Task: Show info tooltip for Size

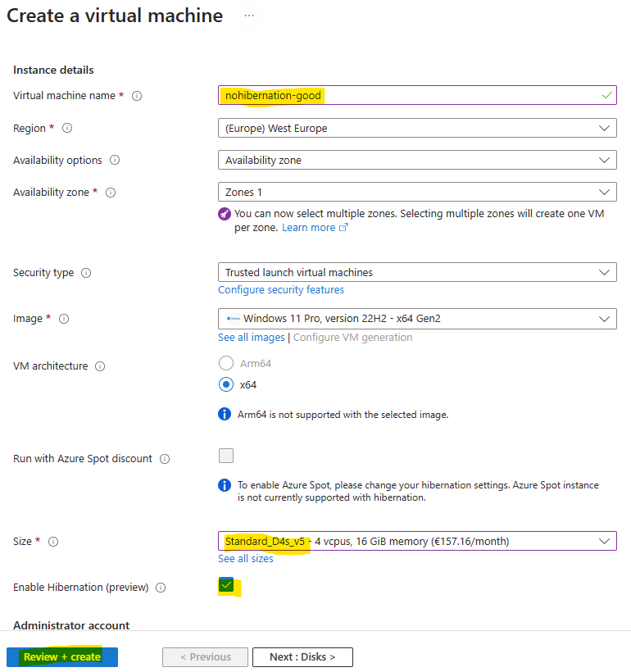Action: (x=53, y=542)
